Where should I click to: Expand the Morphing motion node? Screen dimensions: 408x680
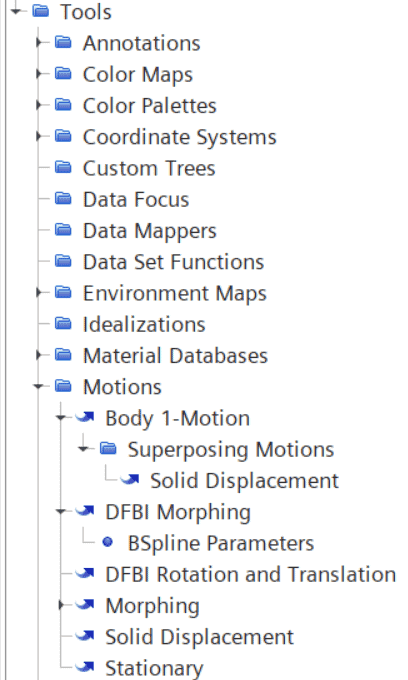pos(61,605)
